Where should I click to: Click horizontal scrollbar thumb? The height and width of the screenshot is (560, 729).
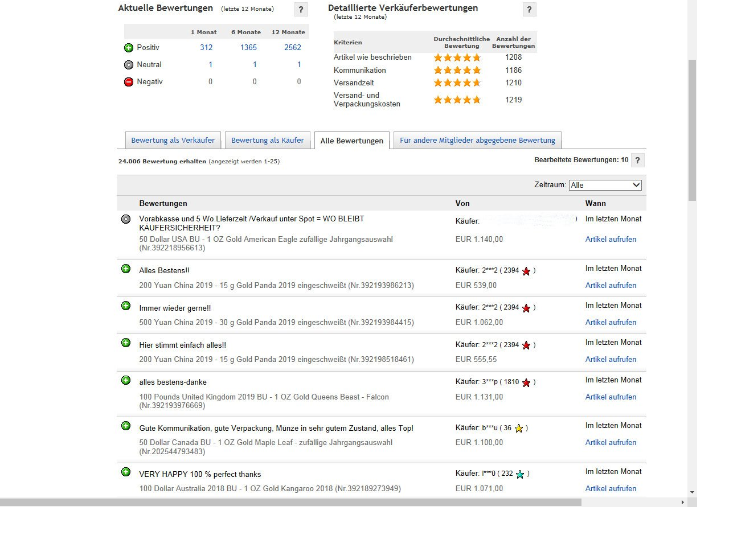[x=290, y=503]
